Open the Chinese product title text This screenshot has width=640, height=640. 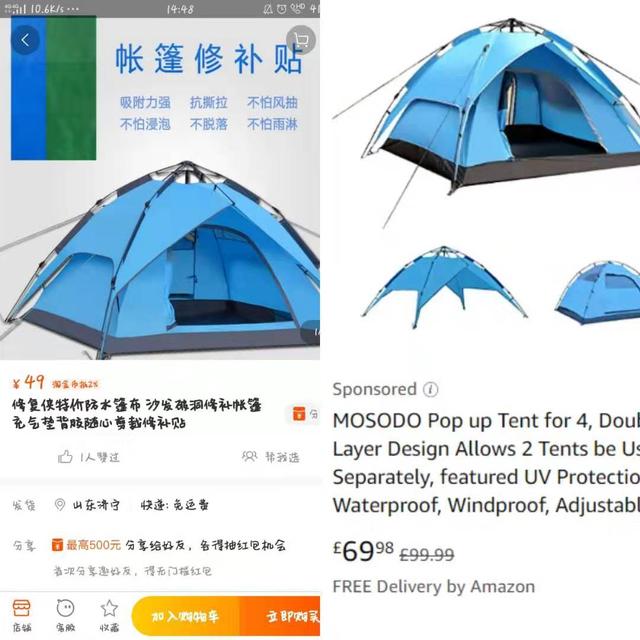click(137, 414)
